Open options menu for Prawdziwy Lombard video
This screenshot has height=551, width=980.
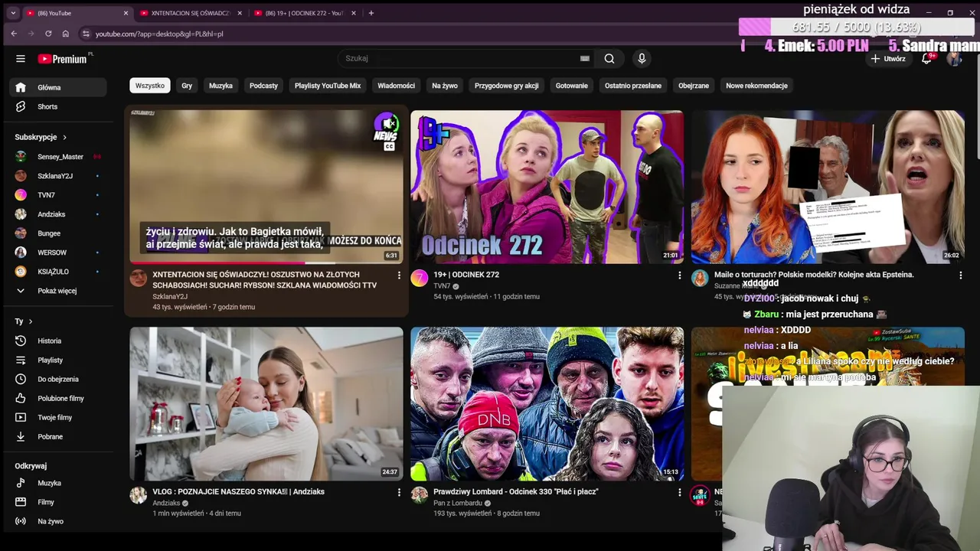click(679, 492)
